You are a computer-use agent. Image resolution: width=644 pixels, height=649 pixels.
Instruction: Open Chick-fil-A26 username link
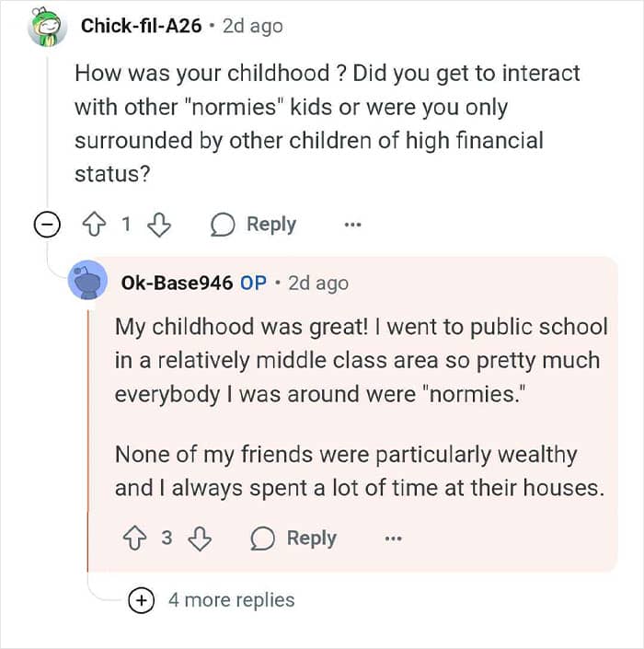coord(141,26)
